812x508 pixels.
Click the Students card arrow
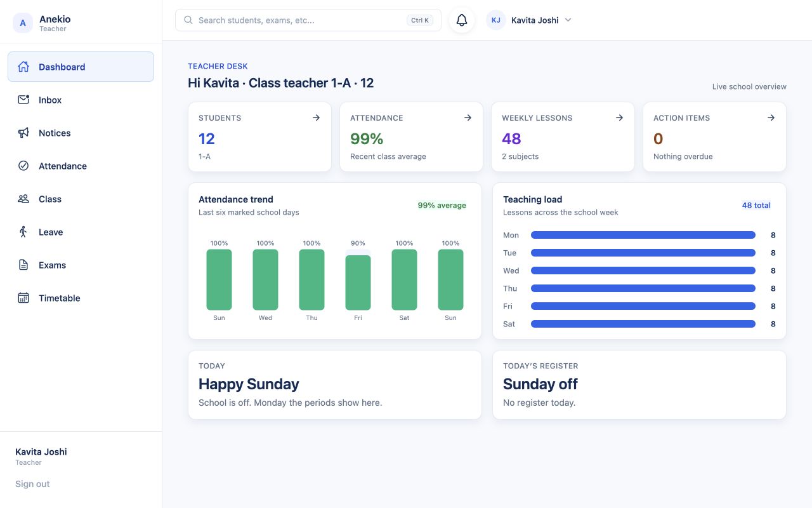pos(316,117)
